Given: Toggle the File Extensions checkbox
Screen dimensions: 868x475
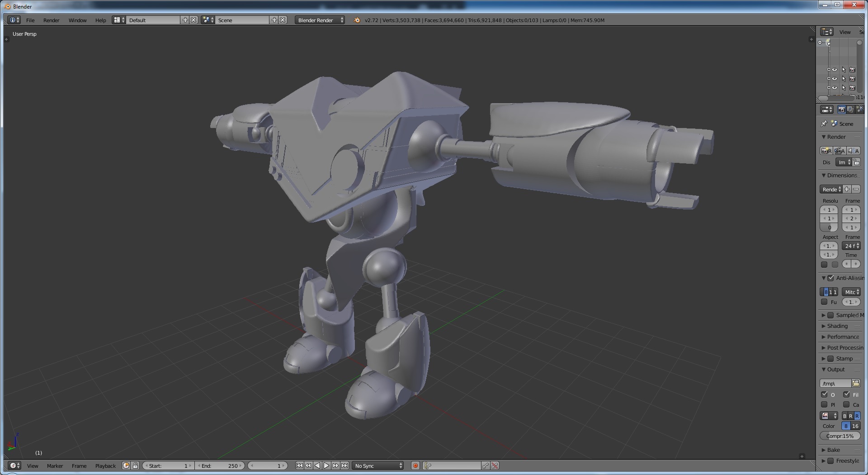Looking at the screenshot, I should pos(846,394).
